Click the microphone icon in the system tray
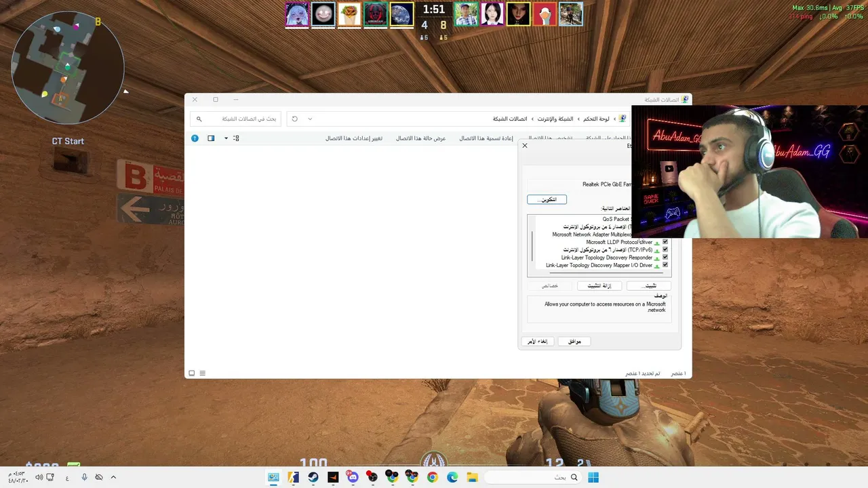Image resolution: width=868 pixels, height=488 pixels. click(85, 477)
